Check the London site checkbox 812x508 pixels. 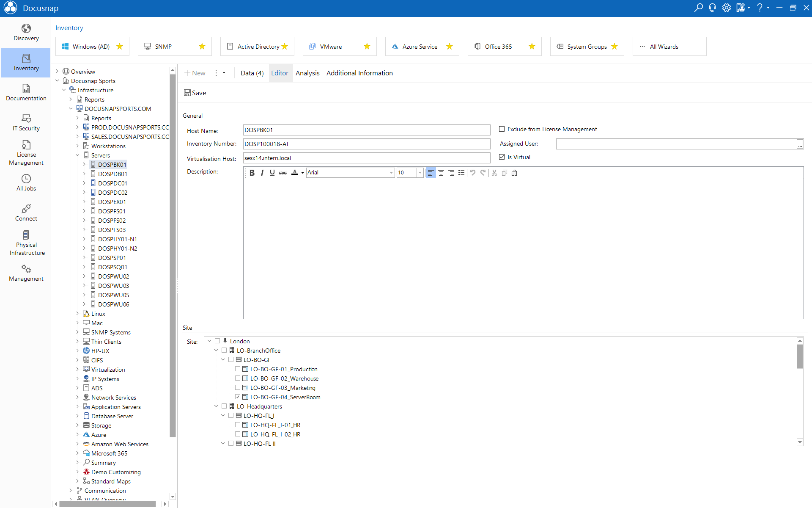coord(217,341)
